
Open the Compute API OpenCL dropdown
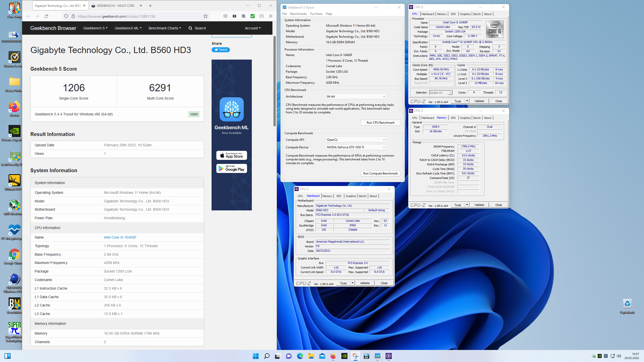(356, 140)
